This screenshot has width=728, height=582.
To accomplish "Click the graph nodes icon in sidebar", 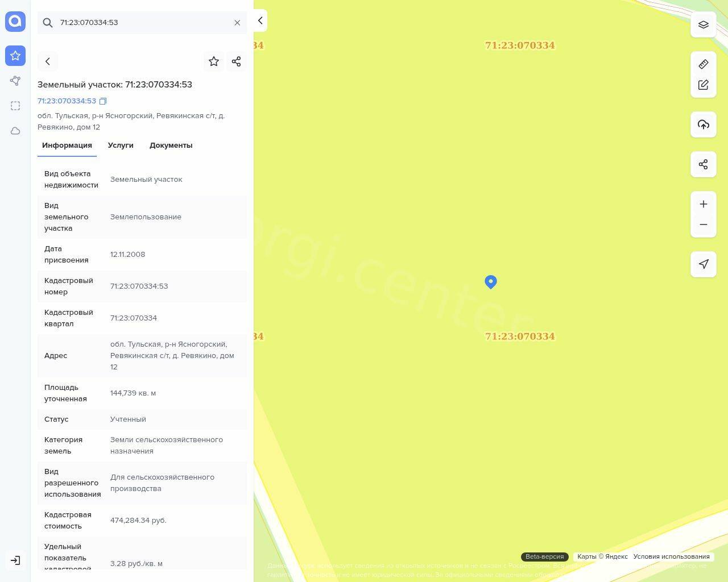I will click(x=15, y=81).
